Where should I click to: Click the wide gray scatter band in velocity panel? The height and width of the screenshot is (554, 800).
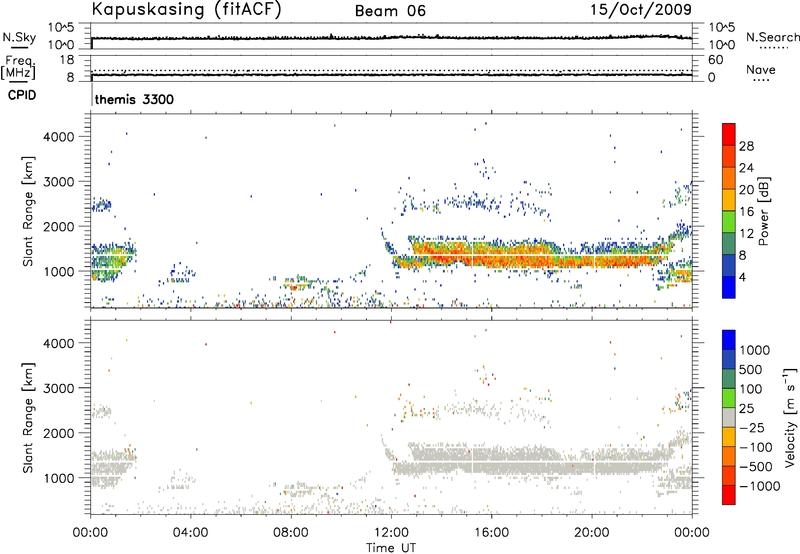click(x=531, y=459)
